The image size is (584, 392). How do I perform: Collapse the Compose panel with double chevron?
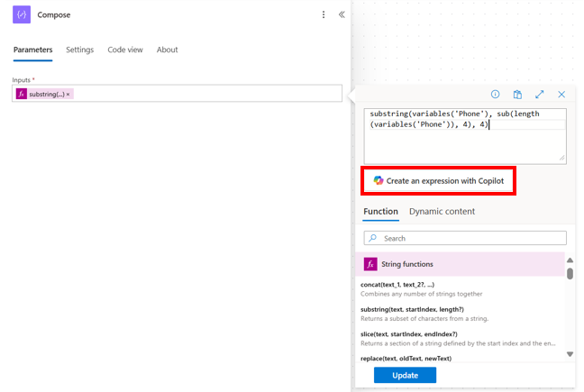[x=342, y=14]
